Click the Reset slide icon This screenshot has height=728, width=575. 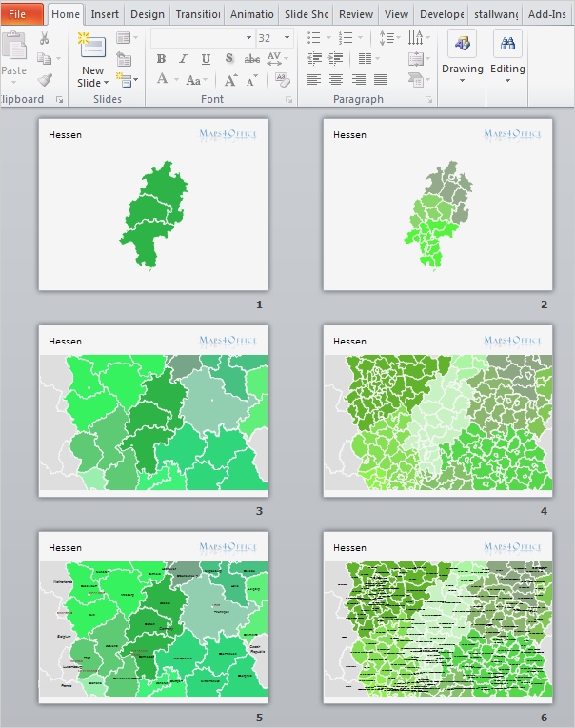pyautogui.click(x=124, y=59)
